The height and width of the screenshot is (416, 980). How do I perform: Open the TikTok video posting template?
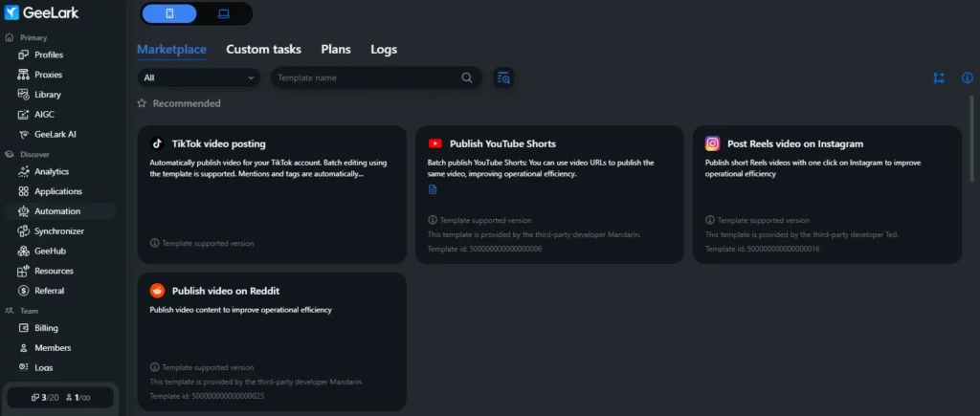[x=272, y=194]
